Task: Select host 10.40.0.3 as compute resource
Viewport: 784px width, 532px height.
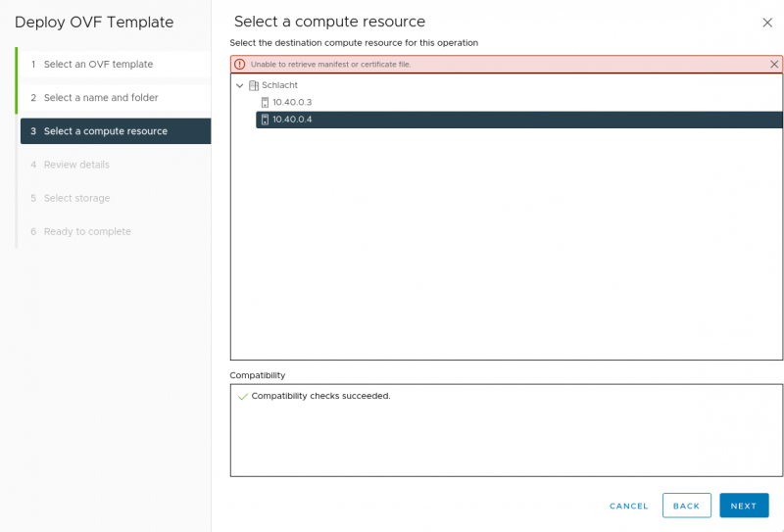Action: [292, 102]
